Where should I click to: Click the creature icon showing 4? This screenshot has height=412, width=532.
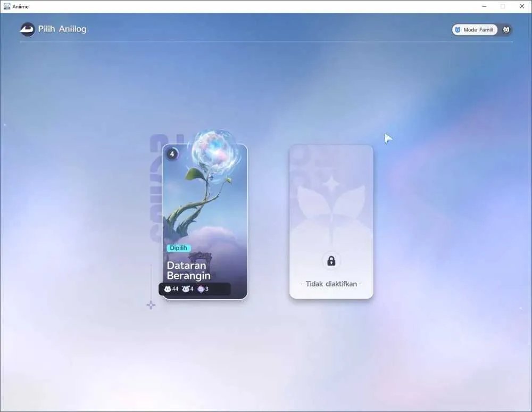pyautogui.click(x=185, y=289)
